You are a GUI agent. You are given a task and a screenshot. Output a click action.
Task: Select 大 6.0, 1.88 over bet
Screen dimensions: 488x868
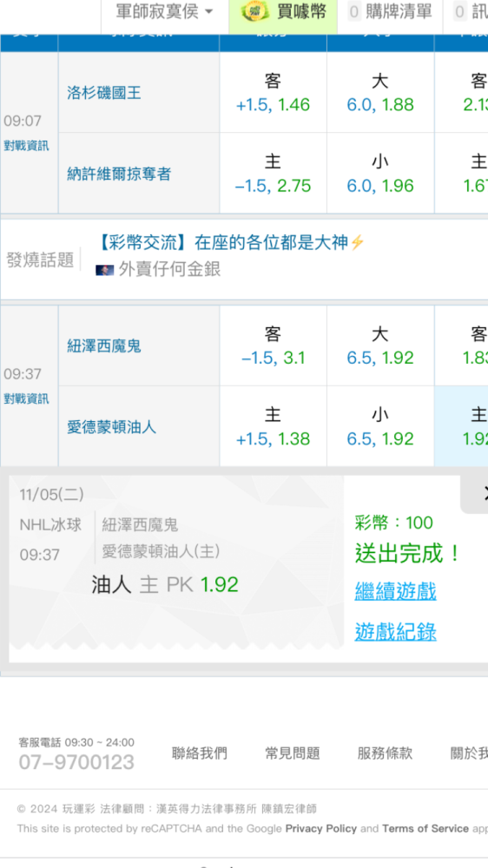(380, 93)
